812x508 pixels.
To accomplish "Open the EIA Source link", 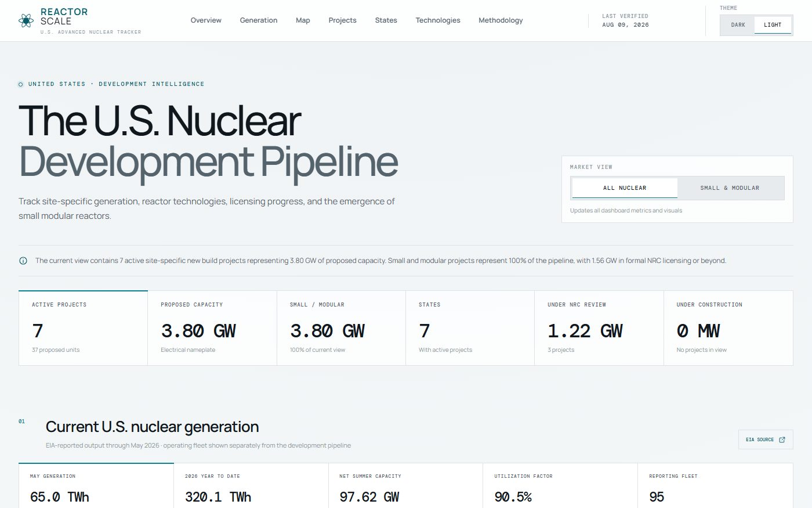I will click(766, 439).
